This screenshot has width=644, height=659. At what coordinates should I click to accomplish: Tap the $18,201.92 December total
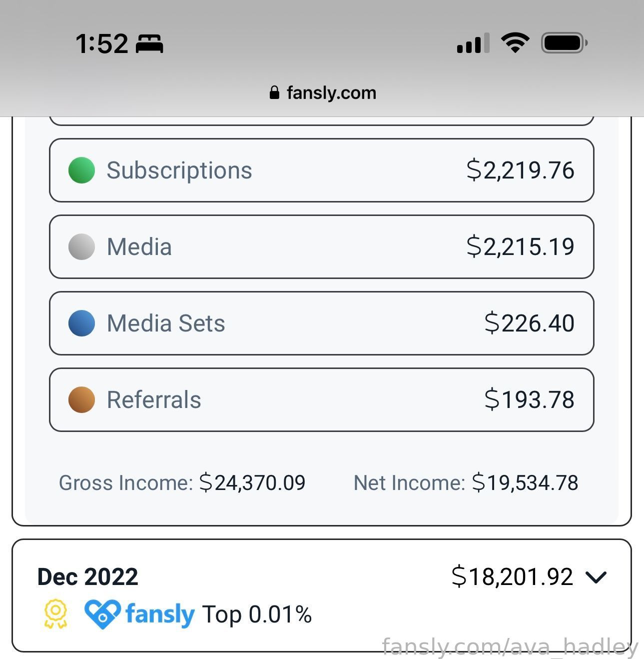tap(512, 576)
